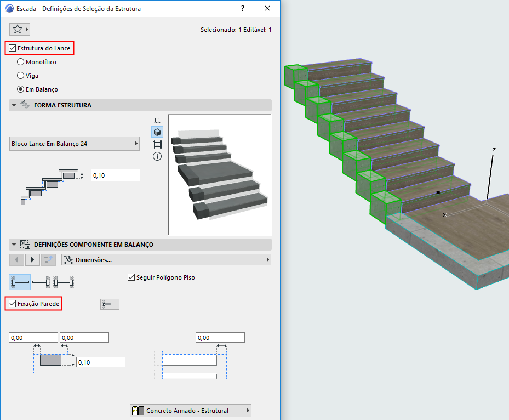Click the 2D plan view icon above the preview
The image size is (509, 420).
156,120
